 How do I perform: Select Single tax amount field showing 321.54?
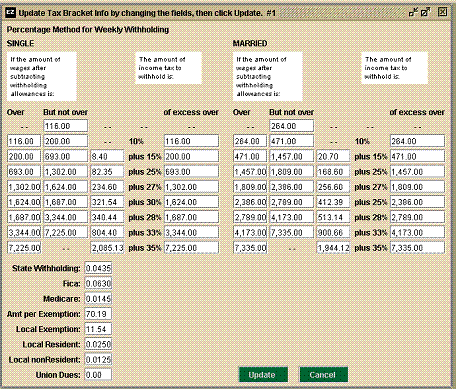[x=107, y=202]
